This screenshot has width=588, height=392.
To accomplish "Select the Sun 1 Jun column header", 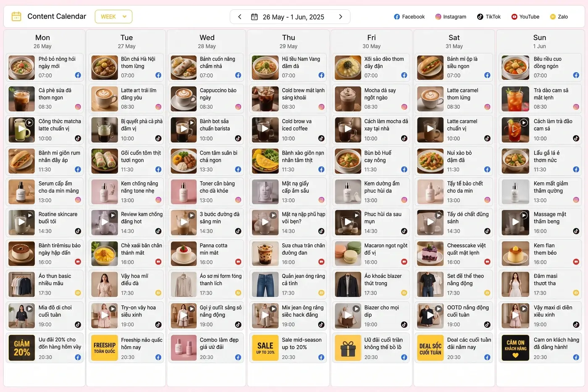I will [540, 41].
